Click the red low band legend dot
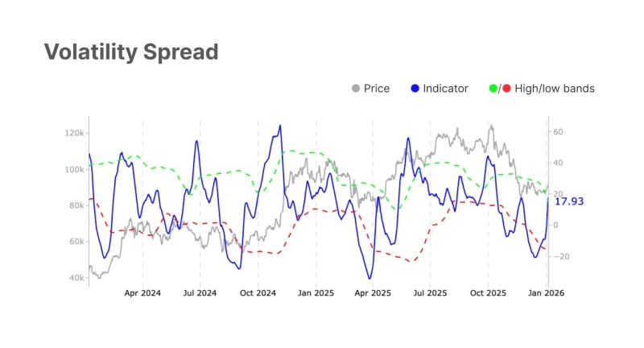Image resolution: width=644 pixels, height=348 pixels. pyautogui.click(x=506, y=88)
